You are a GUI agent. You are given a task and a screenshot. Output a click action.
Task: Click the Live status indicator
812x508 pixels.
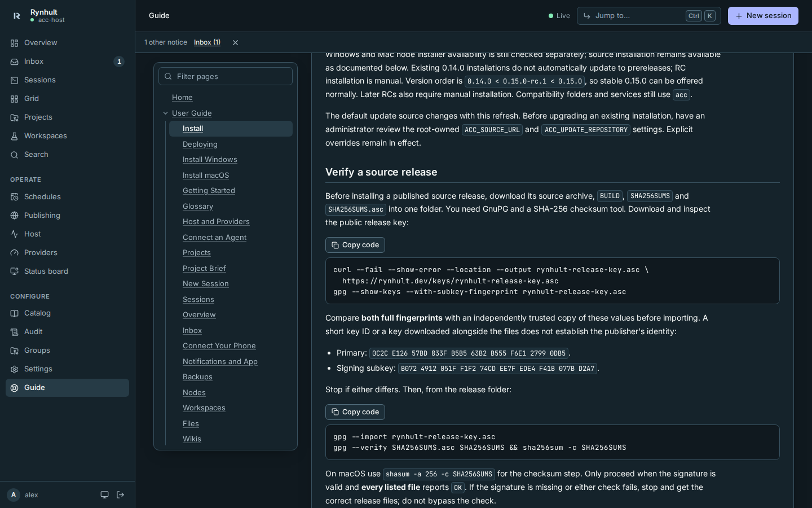pyautogui.click(x=559, y=16)
